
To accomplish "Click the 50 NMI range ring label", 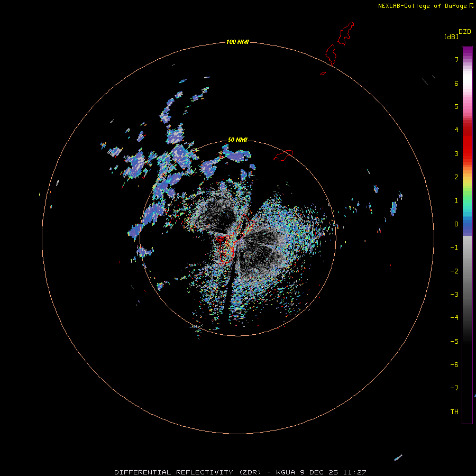I will [x=237, y=140].
